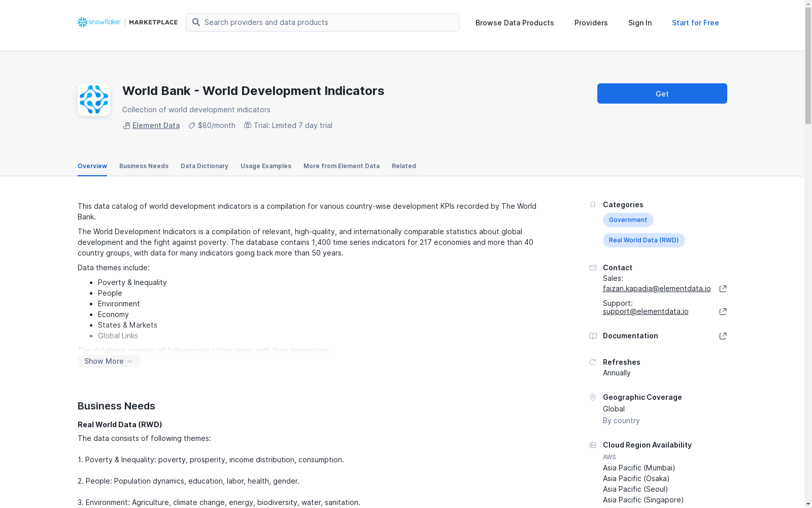Click the Geographic Coverage pin icon
Image resolution: width=812 pixels, height=508 pixels.
(593, 397)
